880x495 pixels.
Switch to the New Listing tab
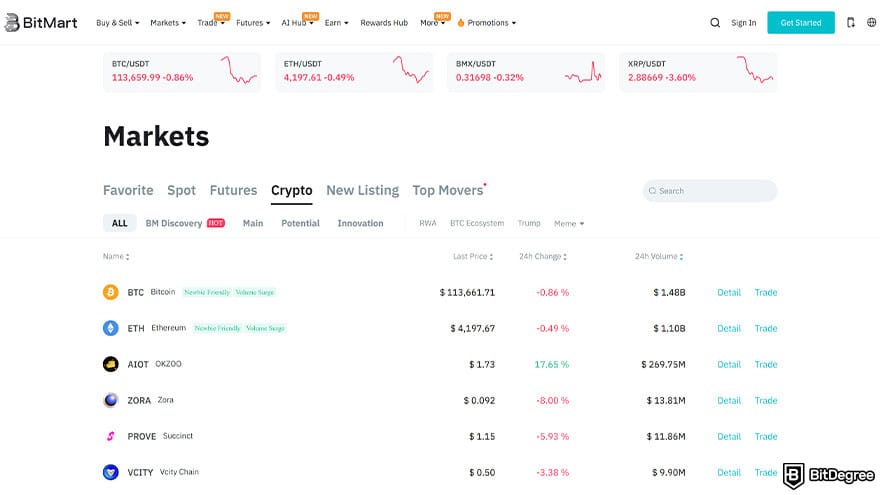363,190
